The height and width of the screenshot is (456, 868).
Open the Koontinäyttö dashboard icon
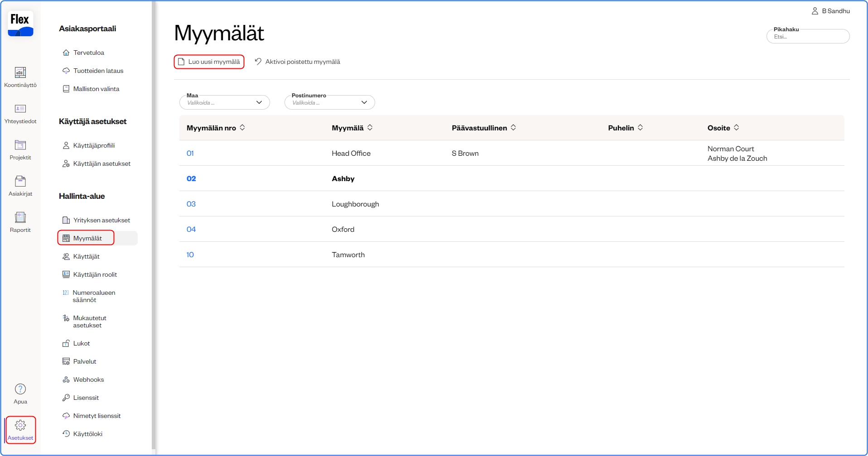20,73
